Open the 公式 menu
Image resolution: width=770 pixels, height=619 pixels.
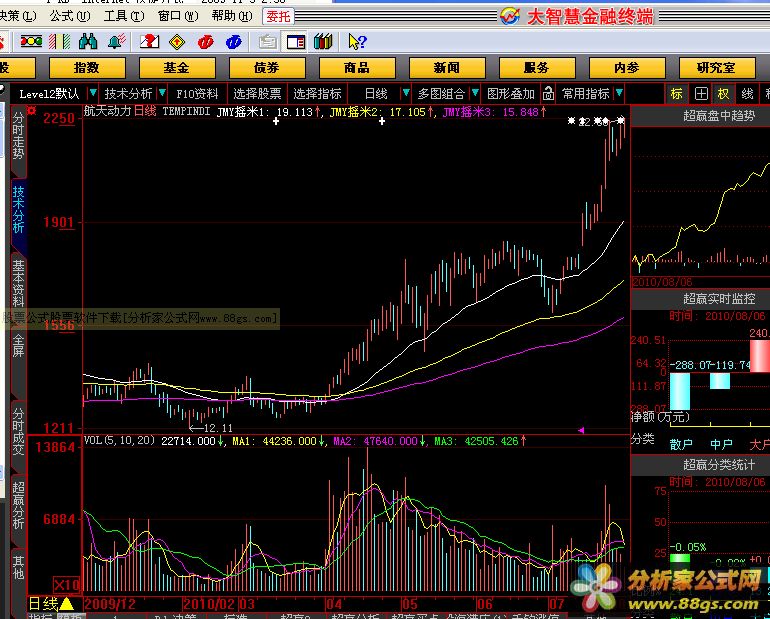pyautogui.click(x=70, y=16)
